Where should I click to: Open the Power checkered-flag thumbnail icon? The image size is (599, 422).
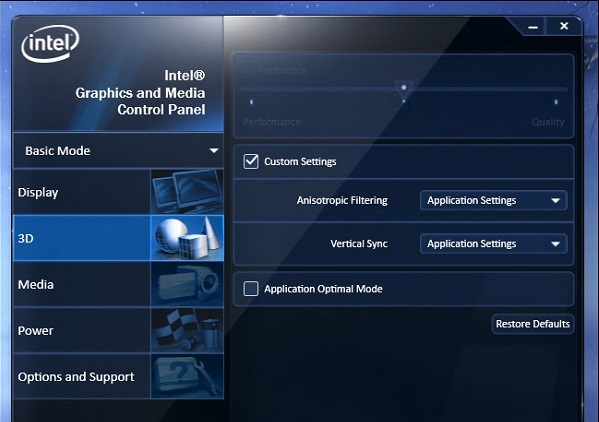pyautogui.click(x=187, y=331)
